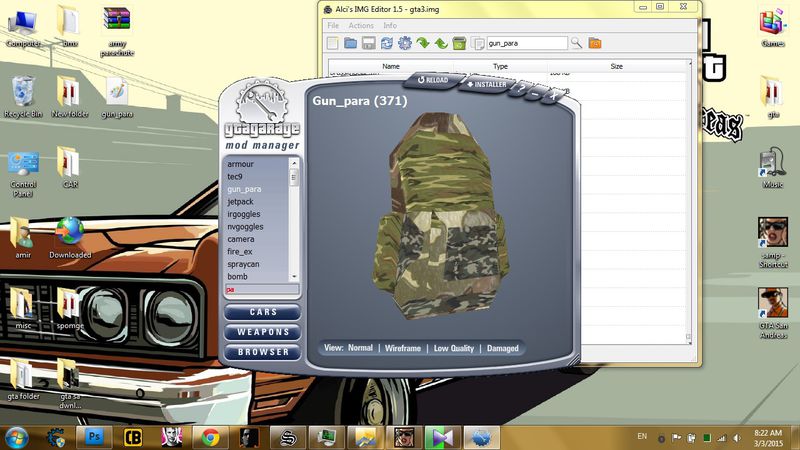Click the Open folder icon in IMG Editor toolbar

tap(351, 43)
